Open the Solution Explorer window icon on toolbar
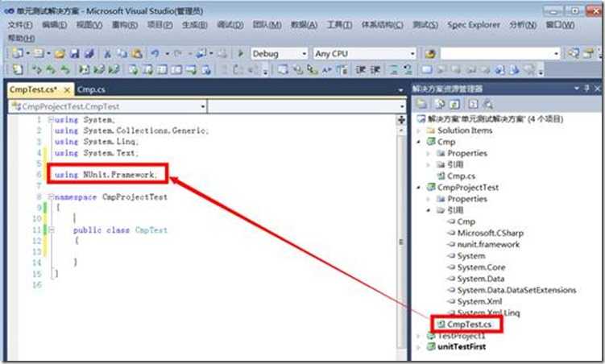 574,54
